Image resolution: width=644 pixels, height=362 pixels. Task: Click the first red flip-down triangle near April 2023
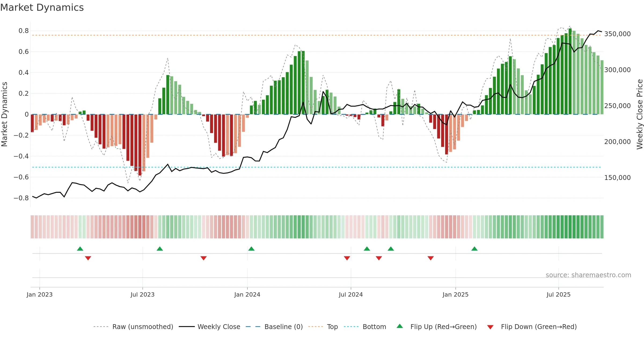click(88, 258)
